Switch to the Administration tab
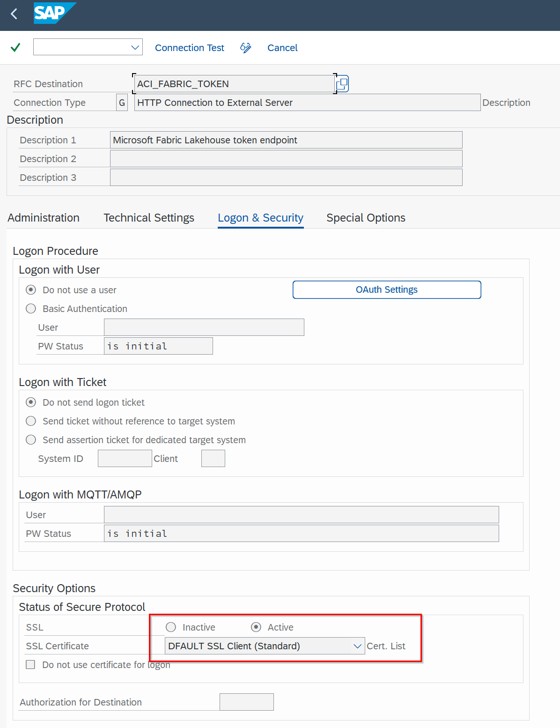The height and width of the screenshot is (728, 560). point(44,218)
